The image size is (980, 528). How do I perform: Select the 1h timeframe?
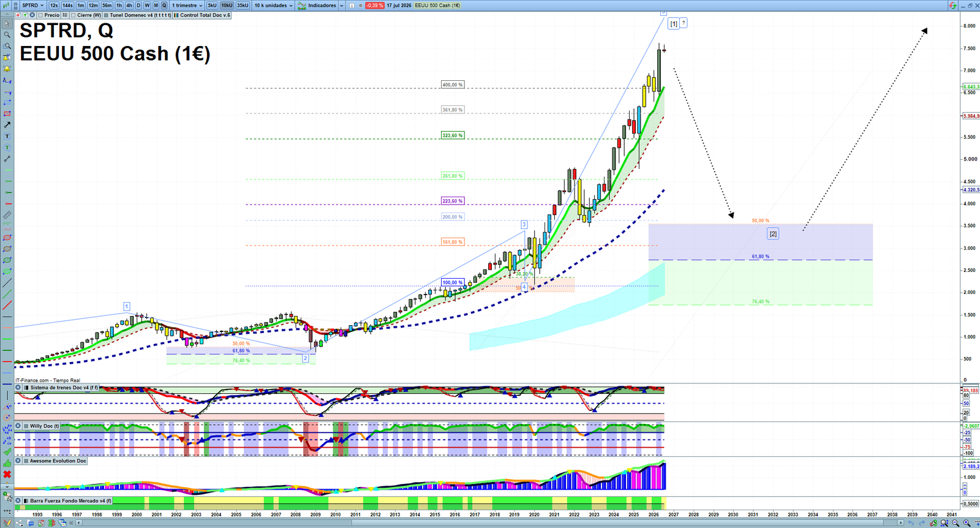coord(119,6)
